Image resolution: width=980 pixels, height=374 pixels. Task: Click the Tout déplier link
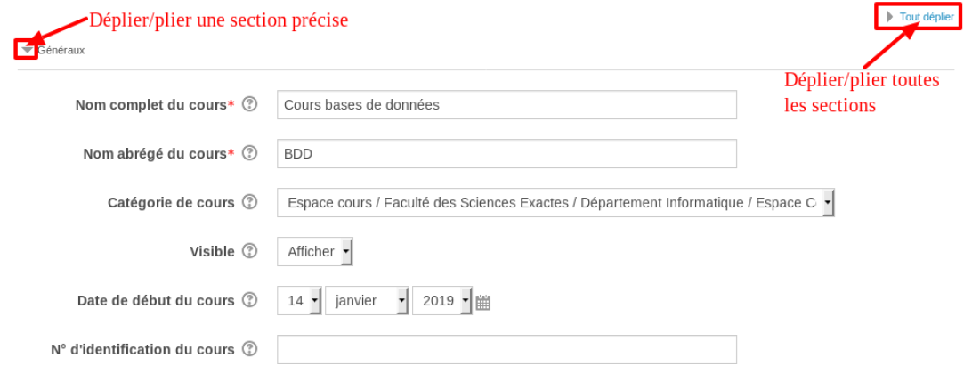(927, 17)
